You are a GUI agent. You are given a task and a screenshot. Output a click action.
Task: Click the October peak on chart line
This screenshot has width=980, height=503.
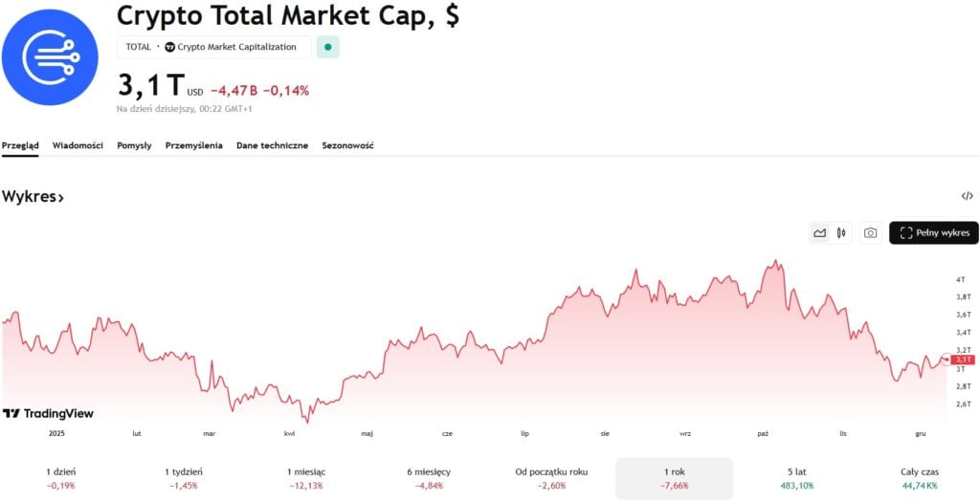pos(776,261)
